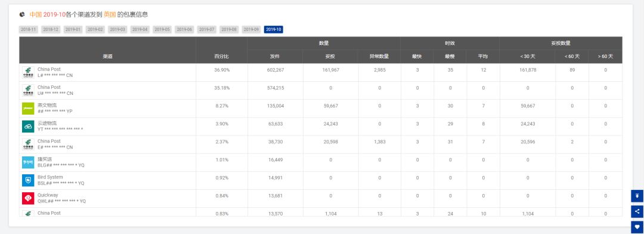Click the 燕文物流 channel name
The height and width of the screenshot is (234, 644).
(x=47, y=105)
